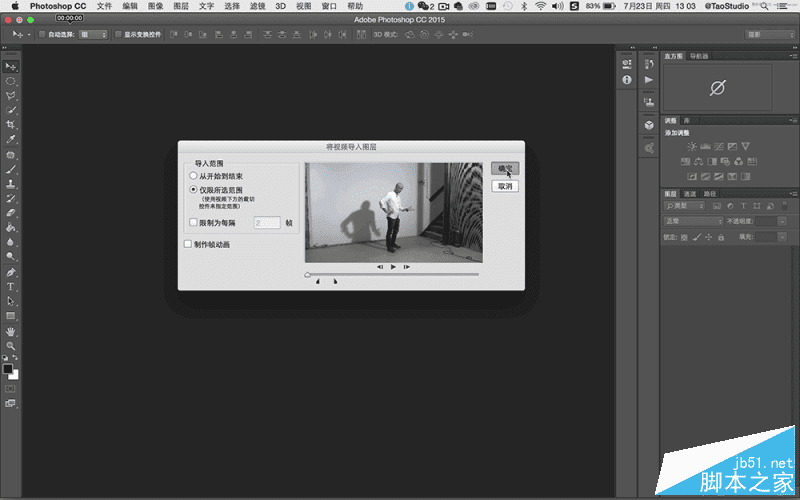The image size is (800, 500).
Task: Select the Move tool in toolbar
Action: [x=11, y=64]
